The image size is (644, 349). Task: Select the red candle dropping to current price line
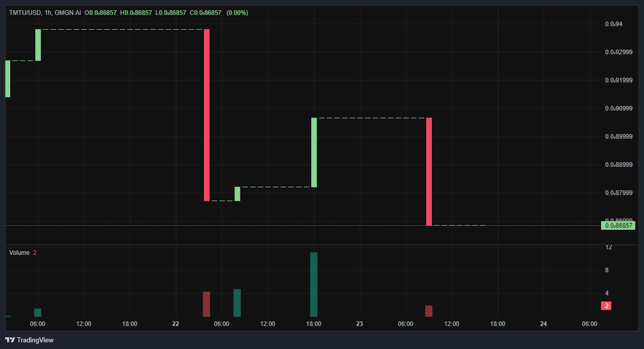click(x=429, y=171)
